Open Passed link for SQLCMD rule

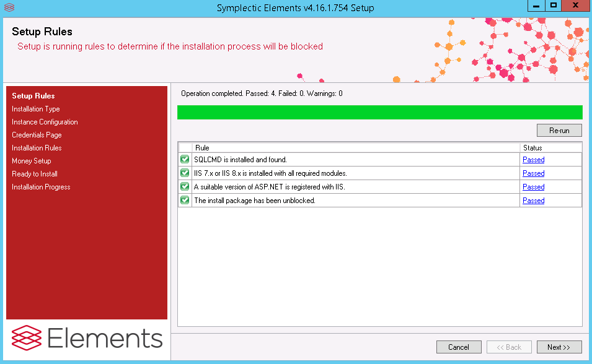pyautogui.click(x=533, y=160)
